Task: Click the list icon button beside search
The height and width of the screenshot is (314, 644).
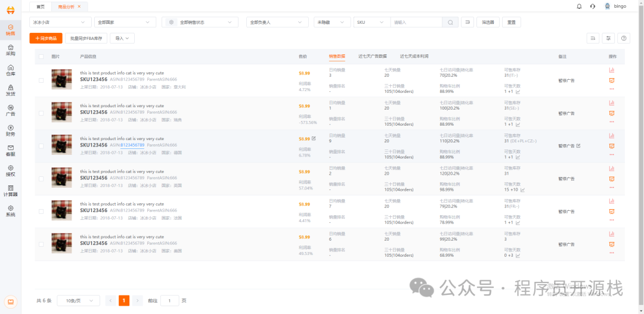Action: coord(467,22)
